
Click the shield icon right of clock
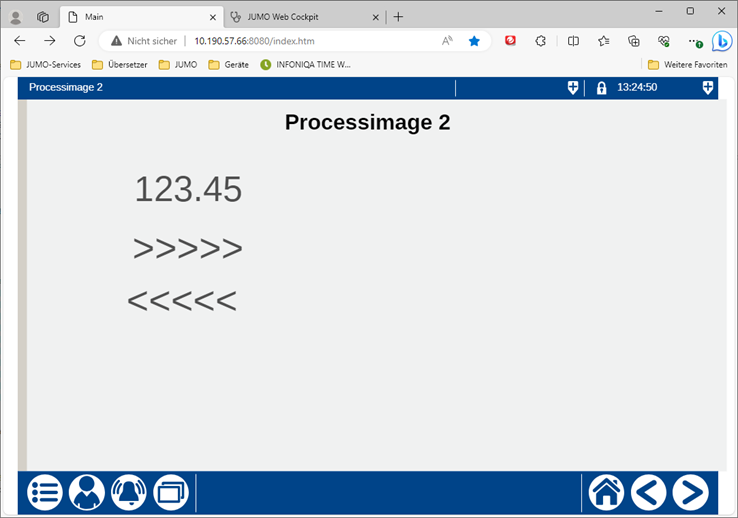708,88
